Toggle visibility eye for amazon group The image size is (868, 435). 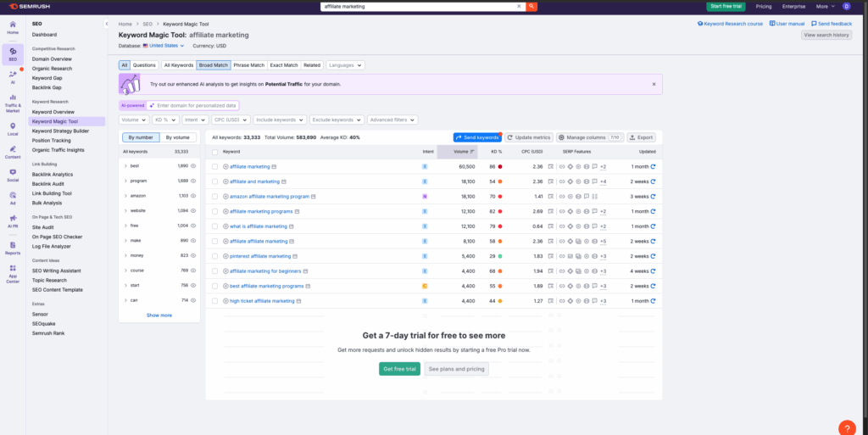tap(193, 196)
